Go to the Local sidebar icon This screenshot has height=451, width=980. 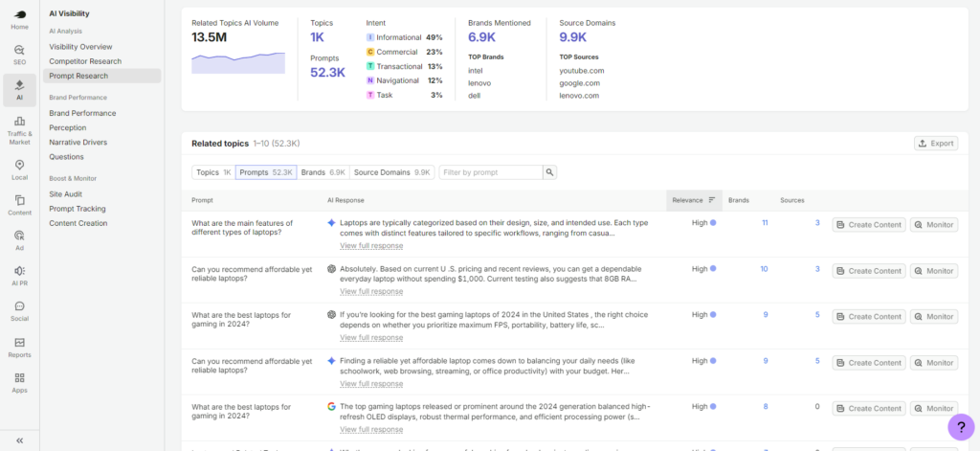(19, 169)
